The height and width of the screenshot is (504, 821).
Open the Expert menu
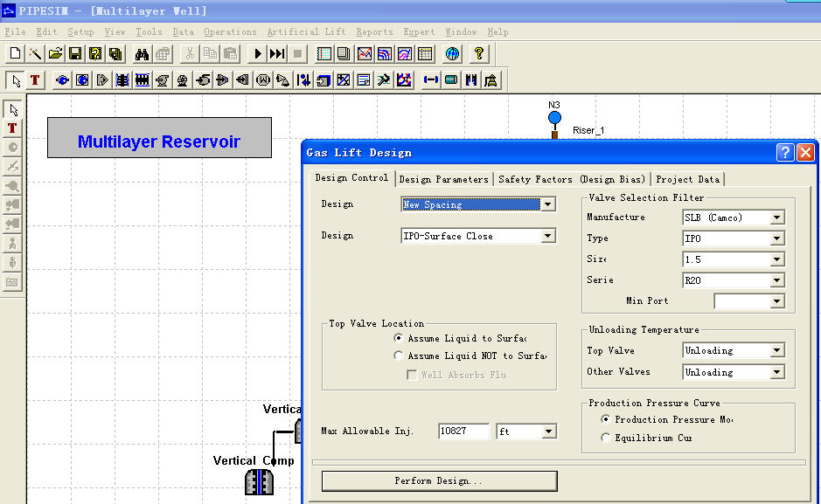pyautogui.click(x=419, y=32)
